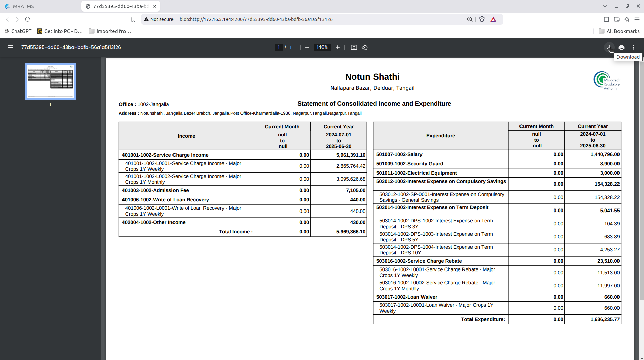Click the Interest Expense DPS 5Y row
The width and height of the screenshot is (644, 360).
[x=497, y=237]
